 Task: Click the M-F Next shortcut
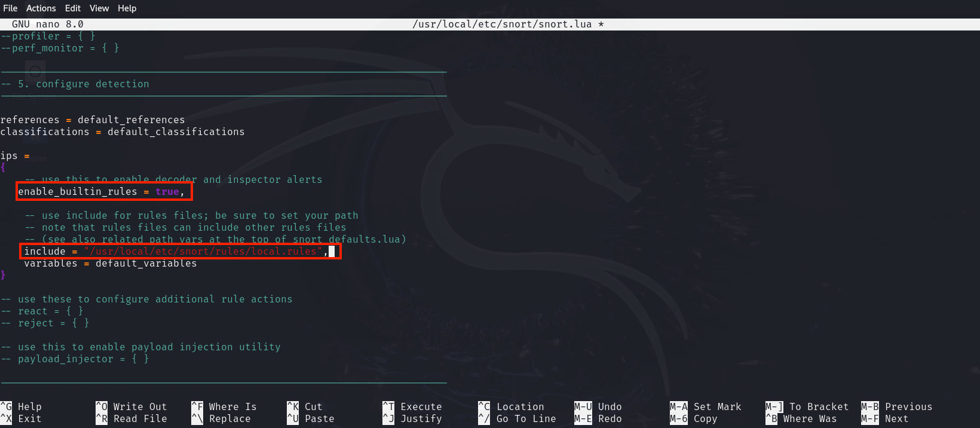coord(885,418)
